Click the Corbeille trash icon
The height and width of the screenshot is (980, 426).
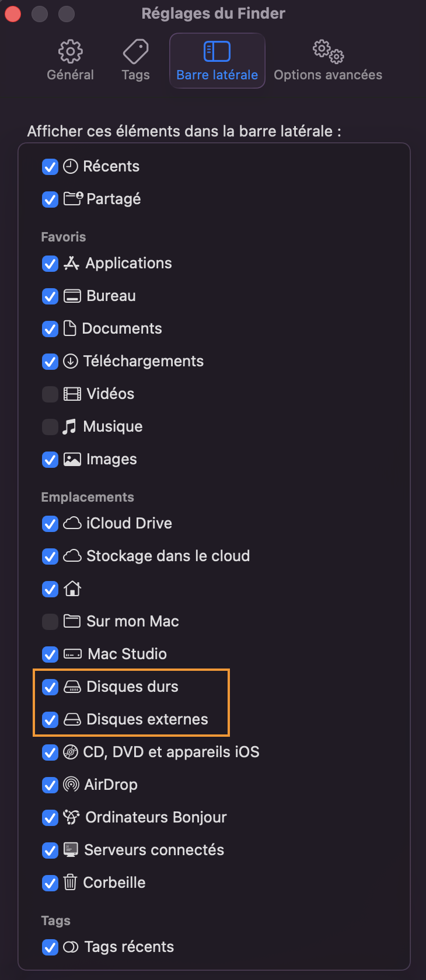pyautogui.click(x=70, y=883)
